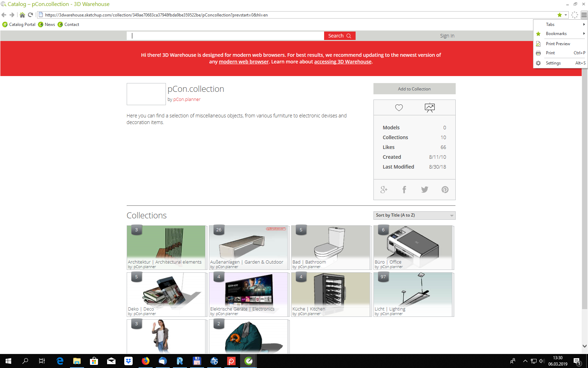This screenshot has width=588, height=368.
Task: Expand the Bookmarks submenu
Action: coord(560,34)
